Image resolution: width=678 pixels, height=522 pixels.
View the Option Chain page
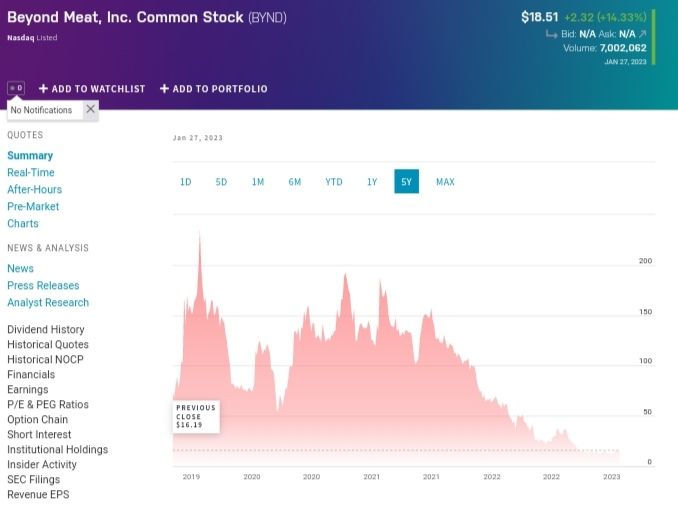click(x=38, y=420)
